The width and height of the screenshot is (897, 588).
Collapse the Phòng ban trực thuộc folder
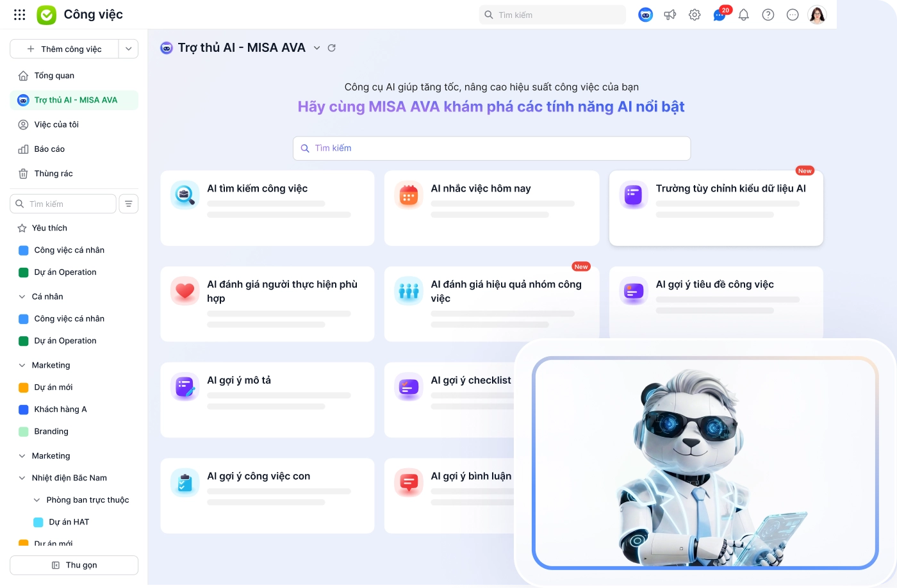[x=37, y=500]
